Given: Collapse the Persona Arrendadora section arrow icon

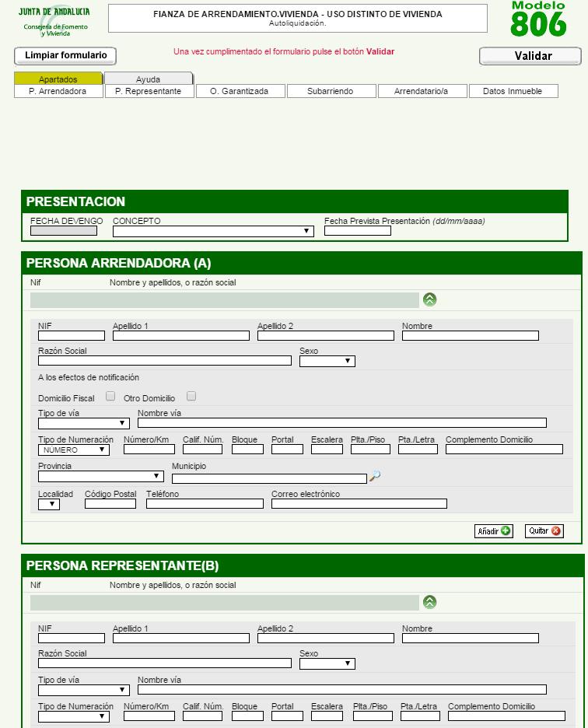Looking at the screenshot, I should pyautogui.click(x=429, y=299).
